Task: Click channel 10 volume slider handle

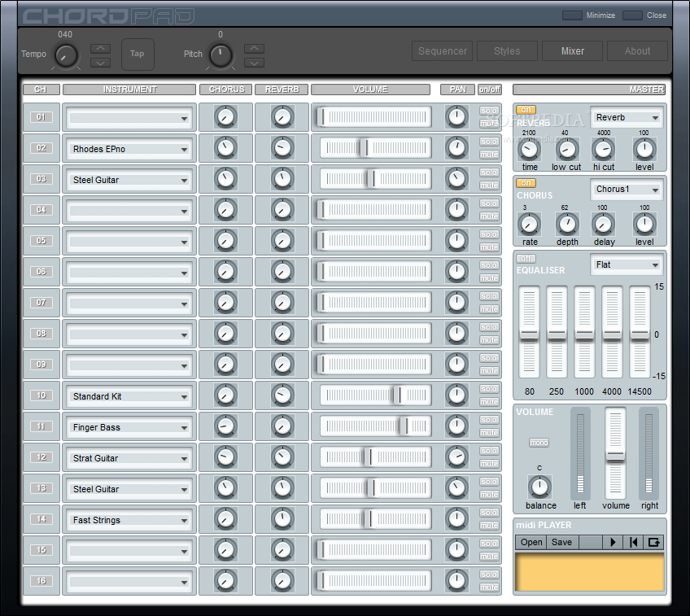Action: 398,395
